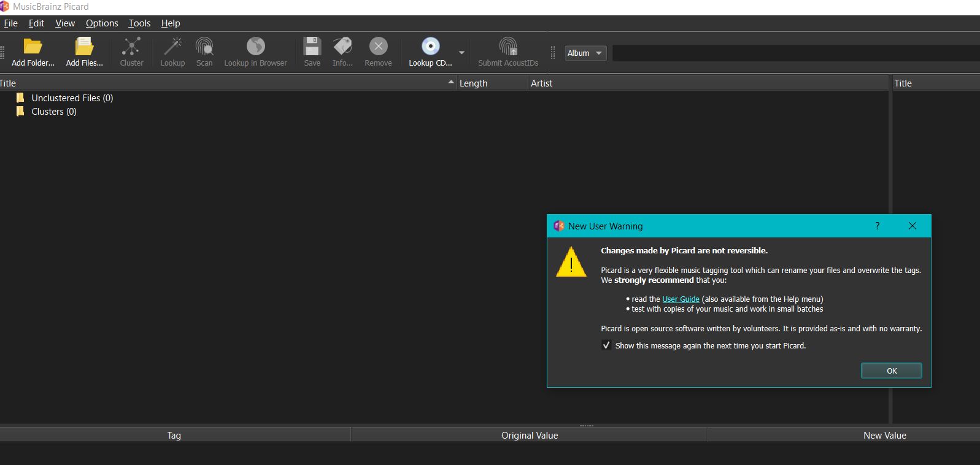Select the Cluster toolbar icon
Image resolution: width=980 pixels, height=465 pixels.
click(x=131, y=47)
